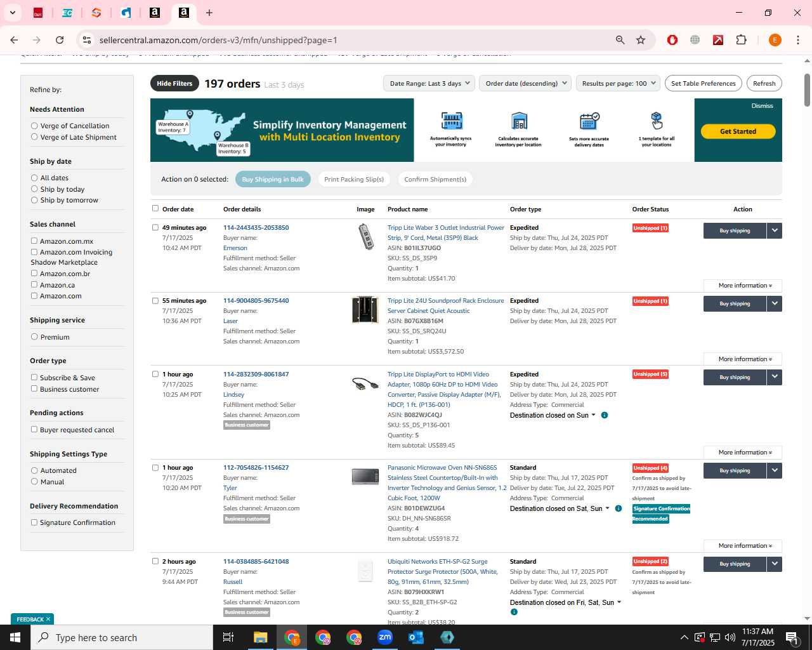Open Outlook from taskbar
This screenshot has width=812, height=650.
click(x=416, y=637)
